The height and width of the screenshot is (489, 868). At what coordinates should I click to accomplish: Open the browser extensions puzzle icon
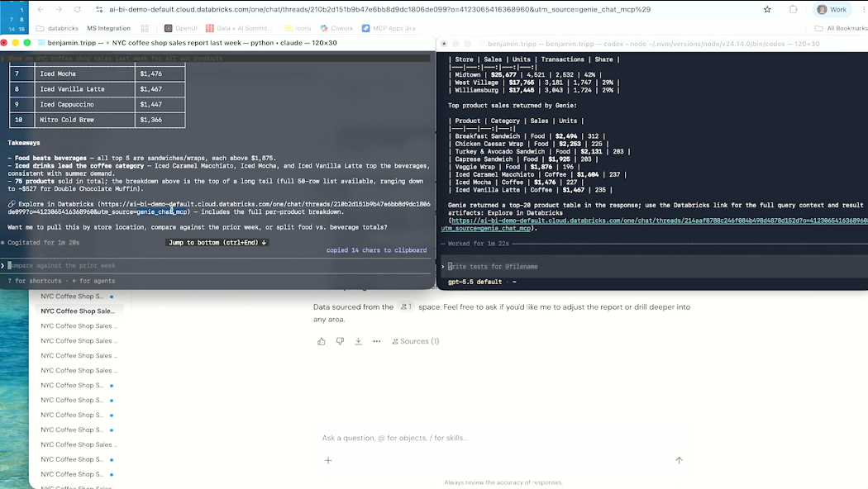pos(794,9)
